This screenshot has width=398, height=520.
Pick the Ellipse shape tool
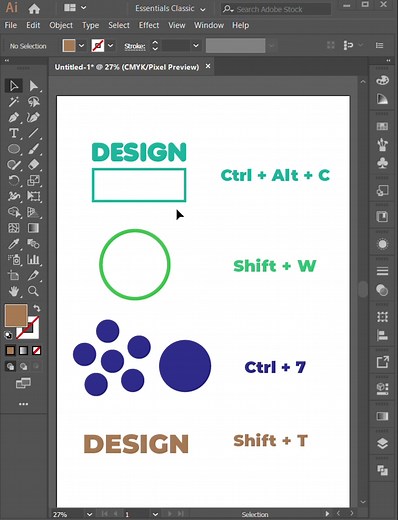[x=14, y=149]
